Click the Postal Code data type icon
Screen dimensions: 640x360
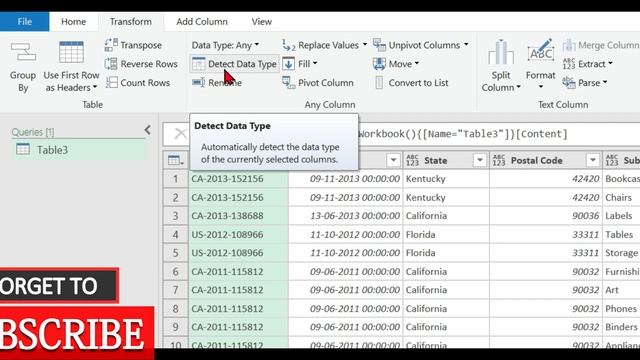pyautogui.click(x=499, y=160)
